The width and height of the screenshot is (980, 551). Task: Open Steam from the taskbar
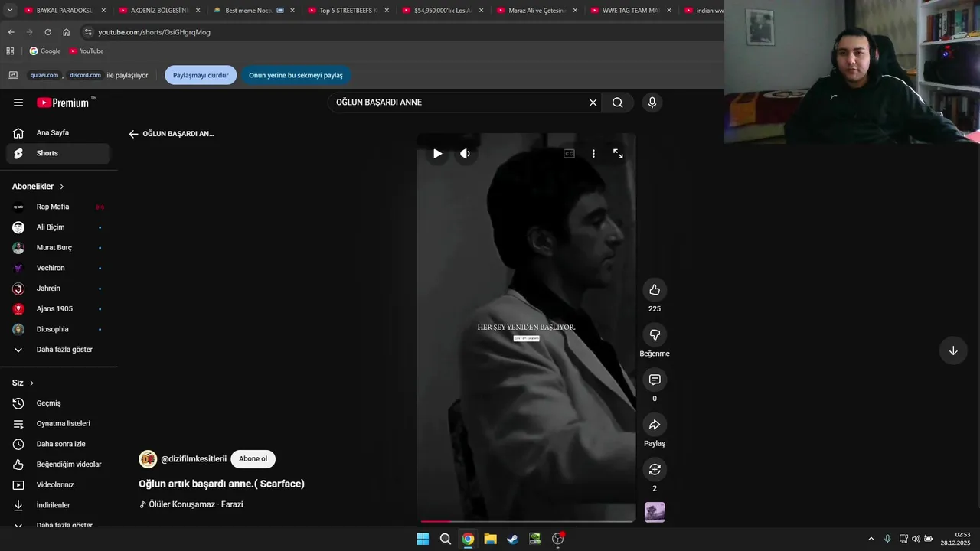(512, 539)
